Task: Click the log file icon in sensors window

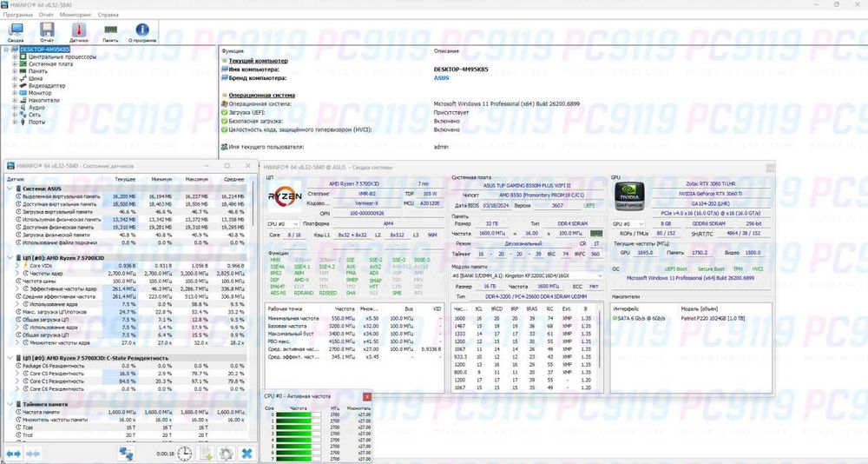Action: pos(206,454)
